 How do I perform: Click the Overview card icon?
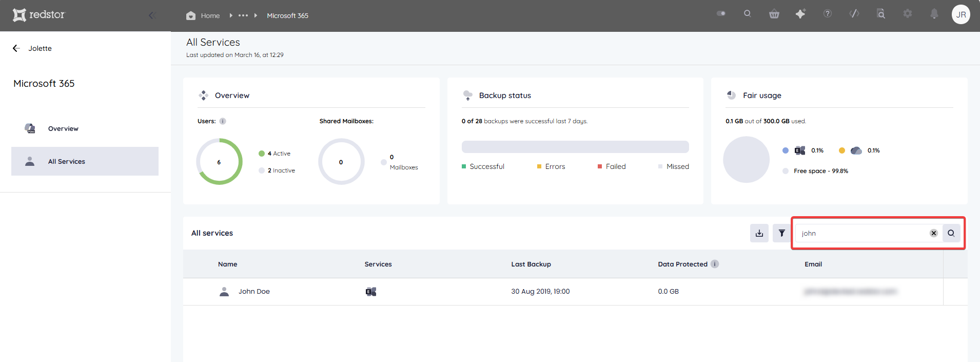coord(204,96)
